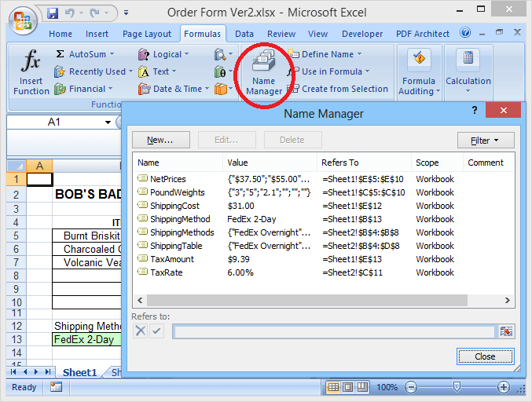Expand the Define Name dropdown arrow

point(359,54)
